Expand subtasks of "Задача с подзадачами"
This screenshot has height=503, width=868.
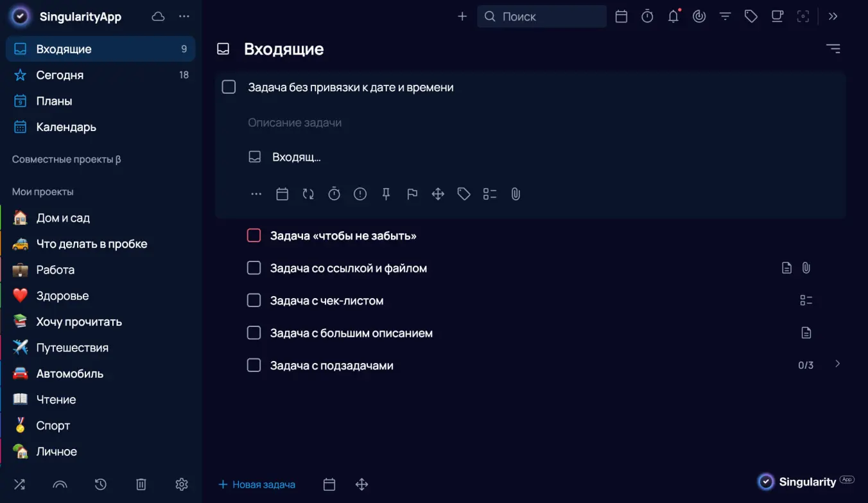[x=837, y=364]
